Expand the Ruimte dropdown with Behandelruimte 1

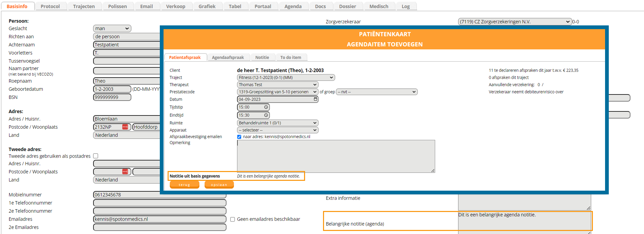277,123
